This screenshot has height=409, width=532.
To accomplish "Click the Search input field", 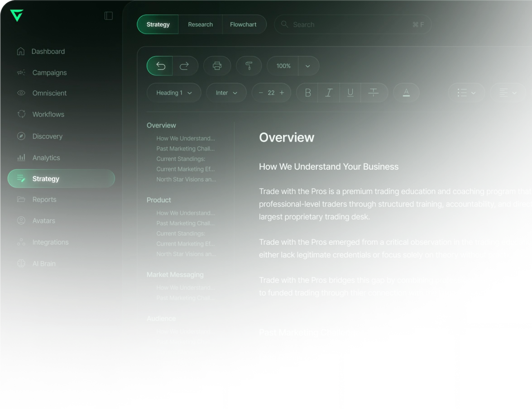I will click(353, 24).
